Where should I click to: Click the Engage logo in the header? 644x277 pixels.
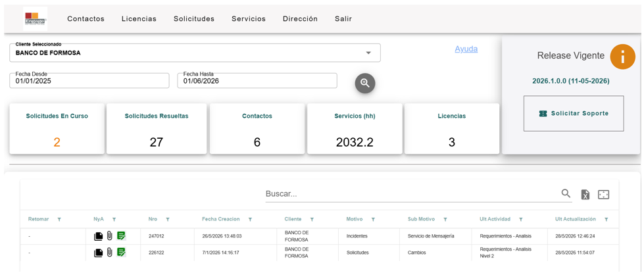(x=36, y=19)
